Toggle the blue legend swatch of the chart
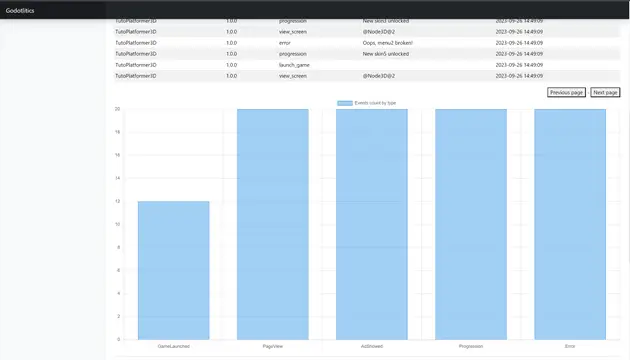The image size is (630, 360). (345, 103)
